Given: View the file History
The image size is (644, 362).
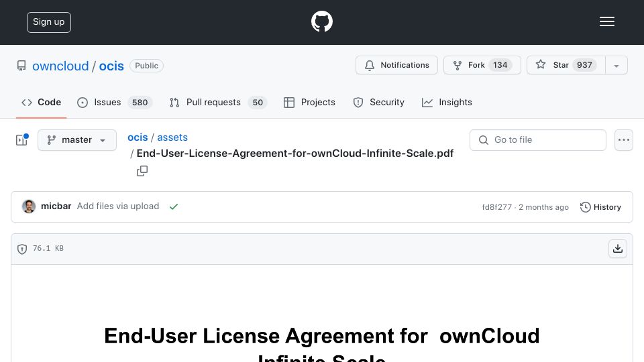Looking at the screenshot, I should tap(600, 207).
